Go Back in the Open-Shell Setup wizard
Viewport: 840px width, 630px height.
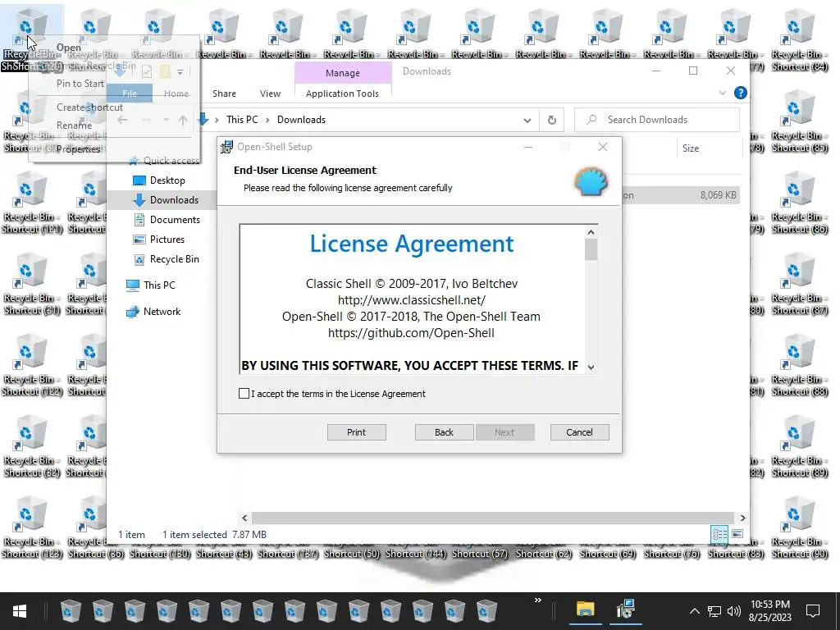444,432
